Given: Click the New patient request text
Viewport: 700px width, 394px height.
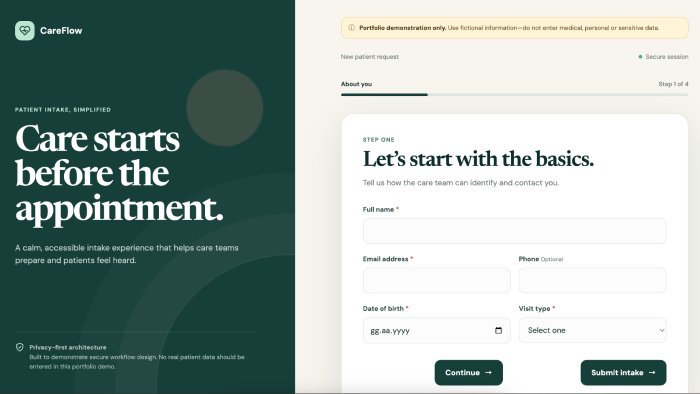Looking at the screenshot, I should (370, 57).
